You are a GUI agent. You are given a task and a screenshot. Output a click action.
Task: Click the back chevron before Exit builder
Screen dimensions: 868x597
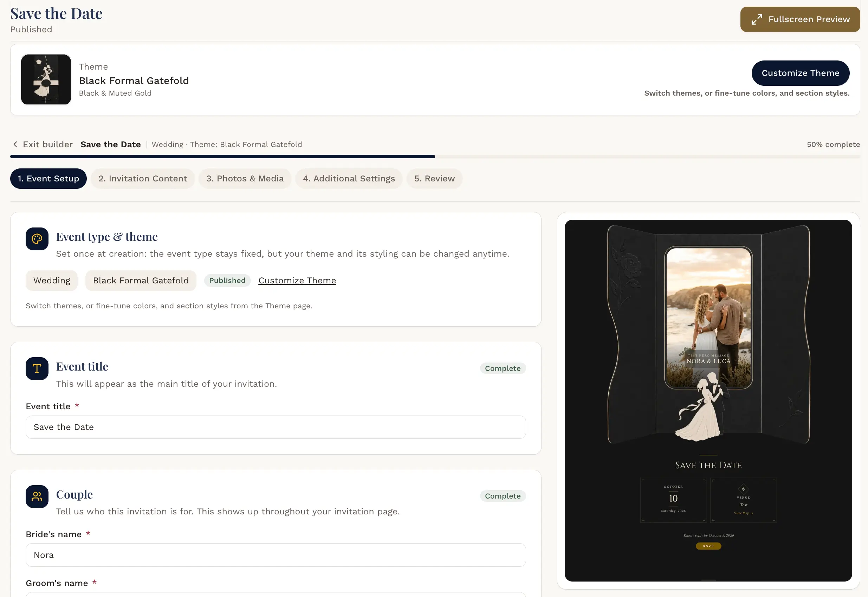(x=15, y=145)
